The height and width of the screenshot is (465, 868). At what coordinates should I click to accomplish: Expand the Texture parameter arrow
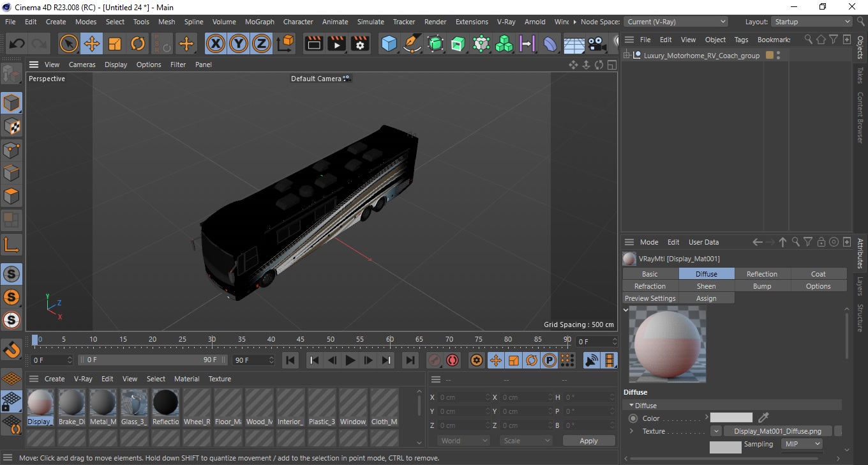(631, 431)
